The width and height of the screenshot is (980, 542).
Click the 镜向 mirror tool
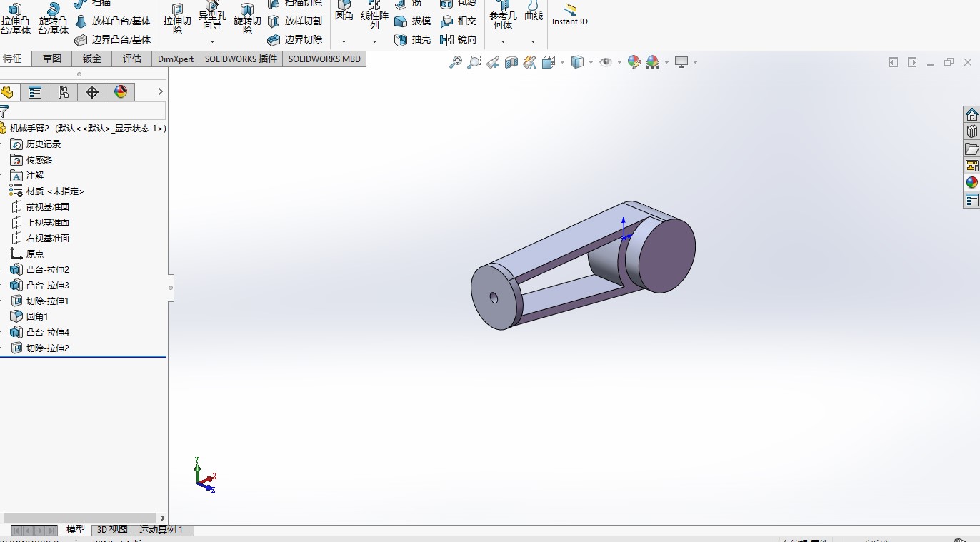tap(459, 40)
